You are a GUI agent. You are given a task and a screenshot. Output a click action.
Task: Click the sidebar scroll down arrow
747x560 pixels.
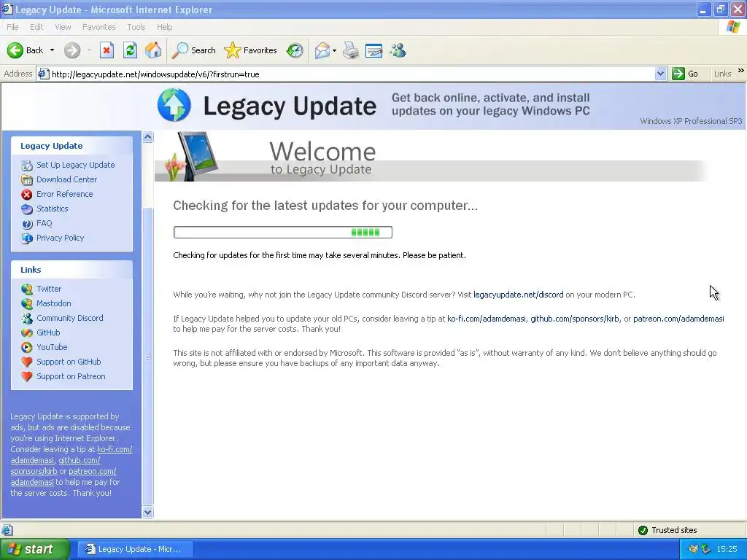(x=147, y=513)
